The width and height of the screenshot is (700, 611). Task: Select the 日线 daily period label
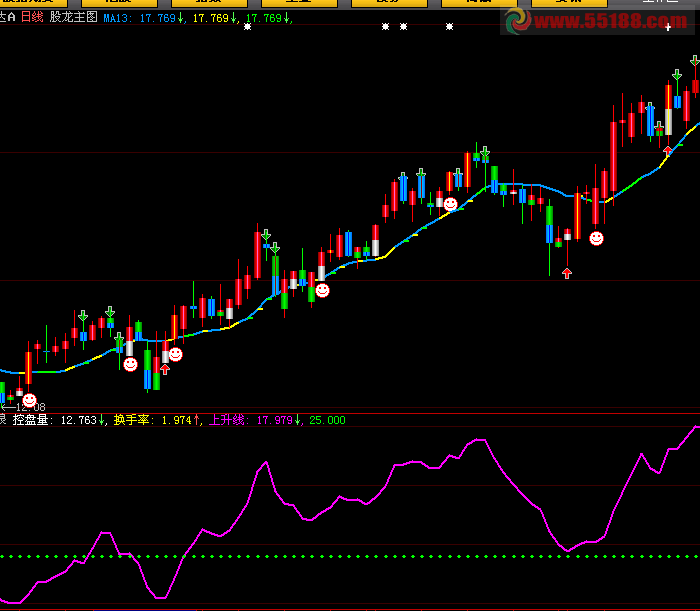point(32,18)
